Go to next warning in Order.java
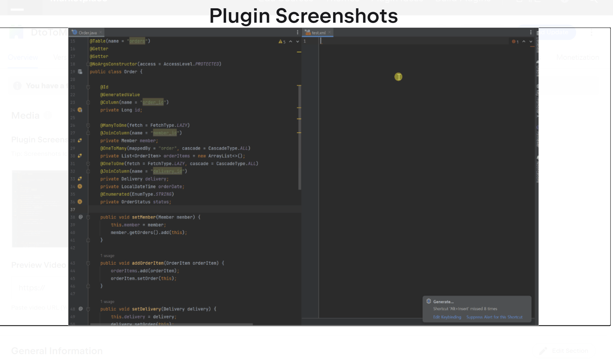This screenshot has width=613, height=364. coord(298,42)
